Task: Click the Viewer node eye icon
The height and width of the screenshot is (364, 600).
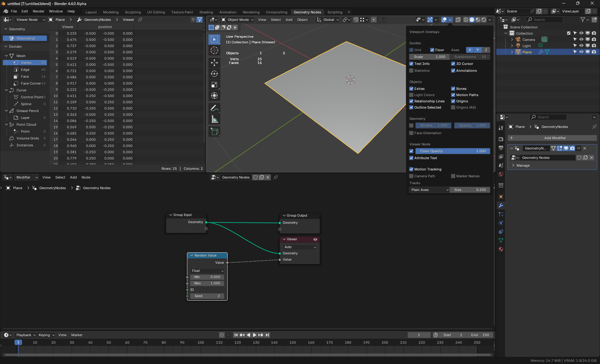Action: point(315,239)
